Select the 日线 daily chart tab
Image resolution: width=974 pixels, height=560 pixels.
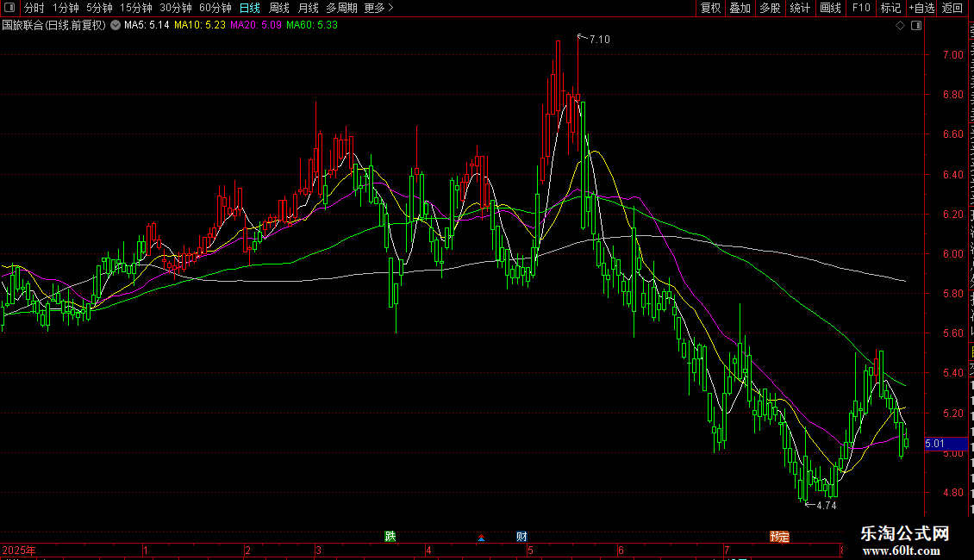pyautogui.click(x=250, y=8)
